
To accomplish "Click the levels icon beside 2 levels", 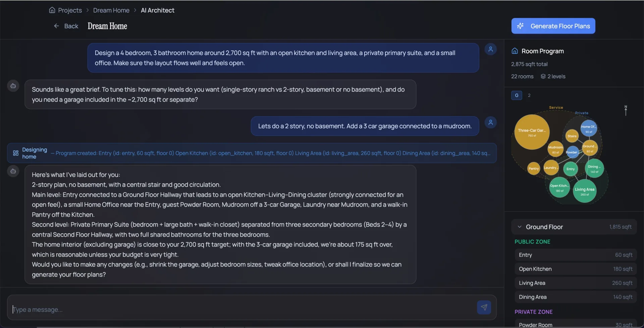I will coord(543,76).
